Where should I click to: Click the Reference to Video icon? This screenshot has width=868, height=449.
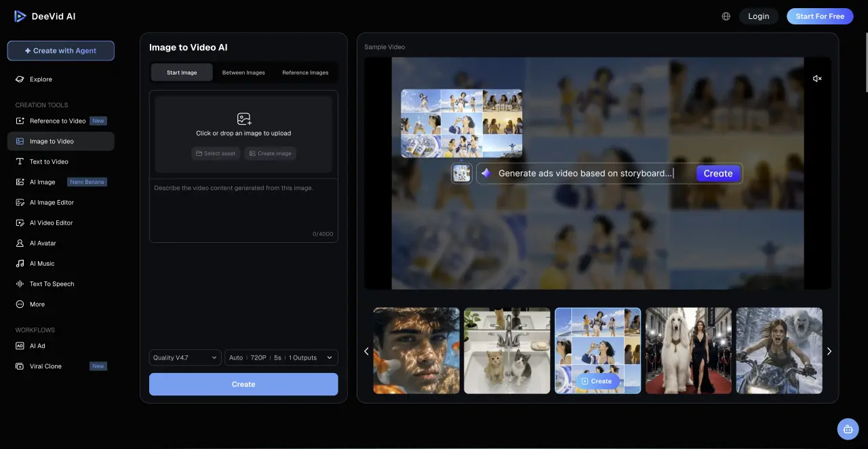coord(20,121)
